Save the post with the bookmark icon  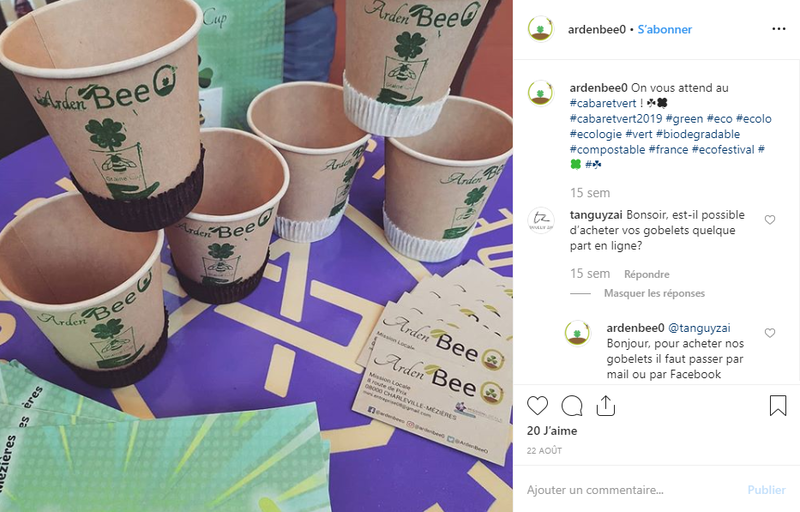pyautogui.click(x=778, y=405)
